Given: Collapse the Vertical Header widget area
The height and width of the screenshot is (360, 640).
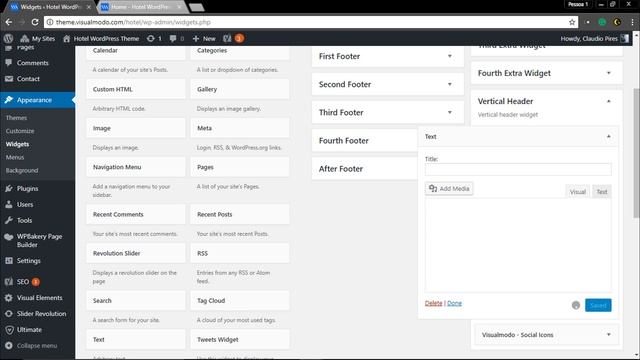Looking at the screenshot, I should click(x=609, y=101).
